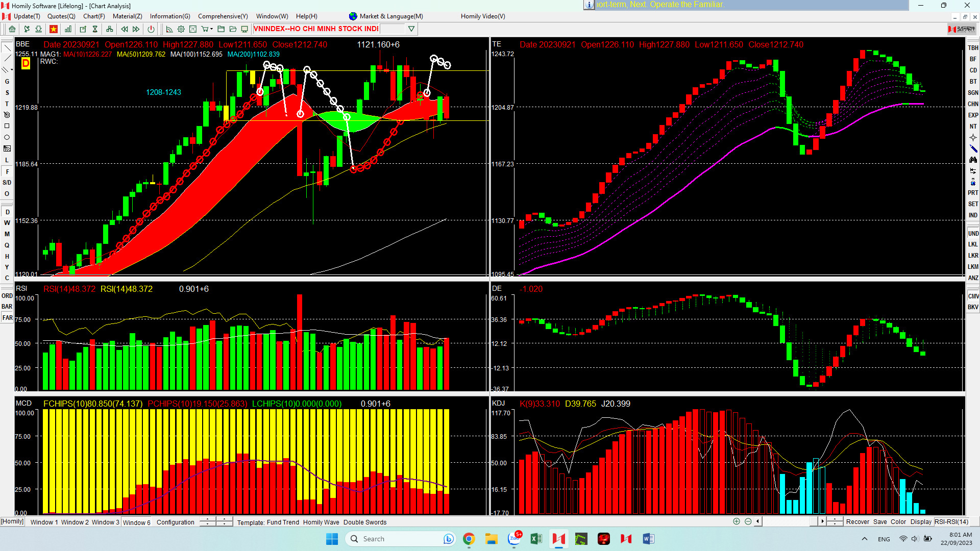Open Excel from the Windows taskbar

pos(536,539)
